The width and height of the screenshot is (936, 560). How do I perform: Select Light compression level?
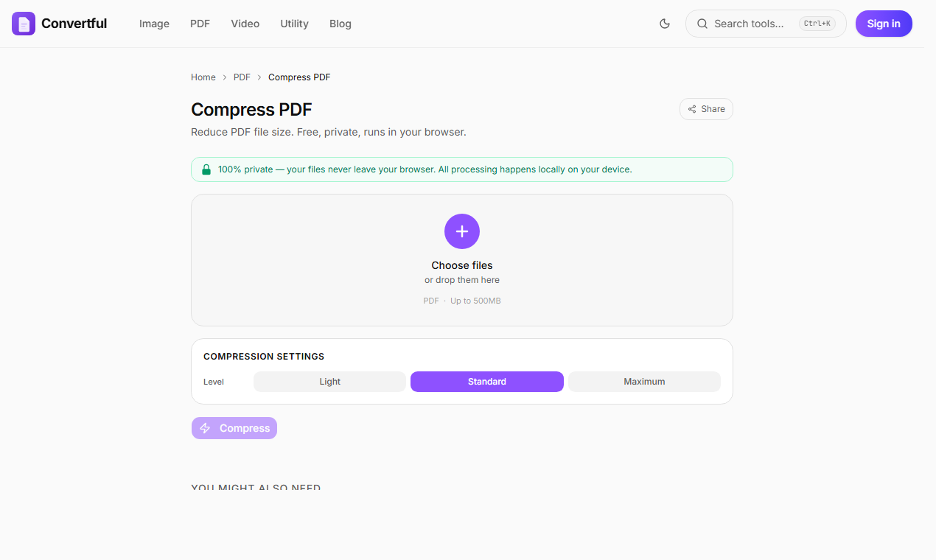[x=329, y=382]
